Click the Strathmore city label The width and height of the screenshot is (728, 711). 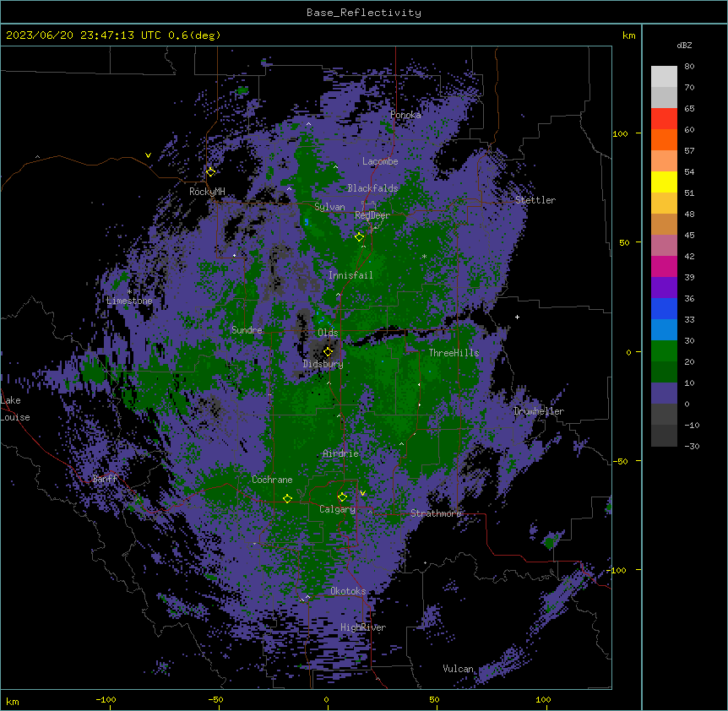pyautogui.click(x=436, y=513)
